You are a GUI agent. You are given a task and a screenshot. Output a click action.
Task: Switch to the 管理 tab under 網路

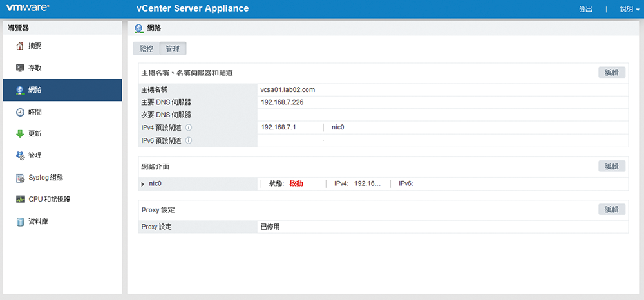click(173, 48)
